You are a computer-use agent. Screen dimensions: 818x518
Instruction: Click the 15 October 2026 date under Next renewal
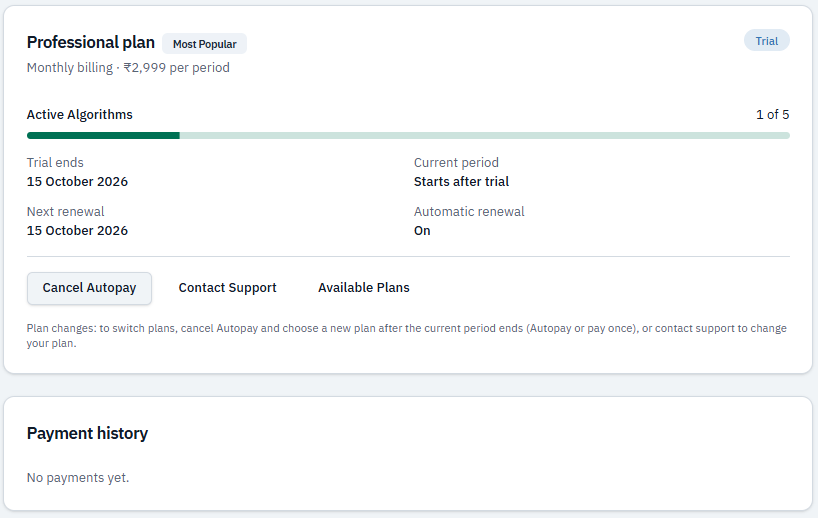[77, 231]
